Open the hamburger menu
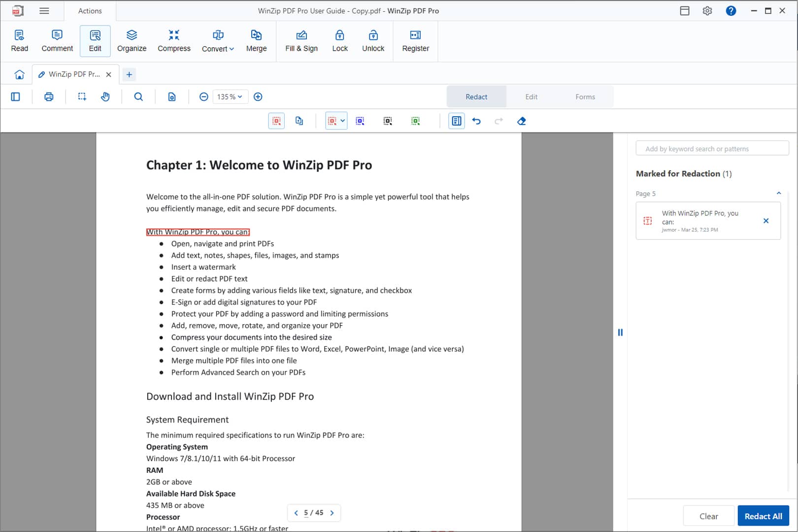Viewport: 798px width, 532px height. (44, 11)
